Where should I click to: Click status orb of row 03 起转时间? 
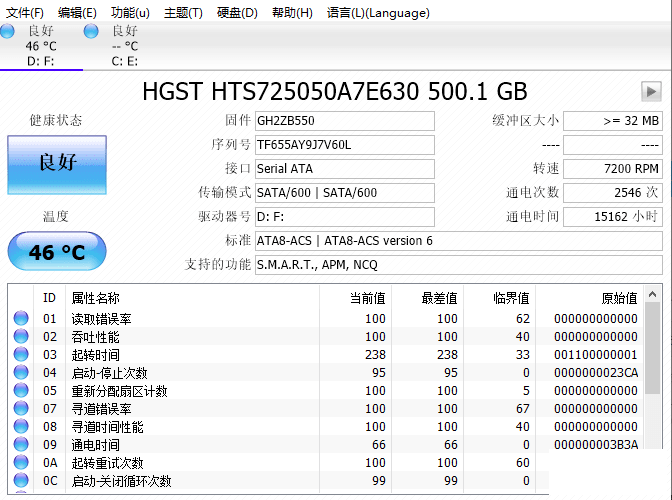pos(21,354)
